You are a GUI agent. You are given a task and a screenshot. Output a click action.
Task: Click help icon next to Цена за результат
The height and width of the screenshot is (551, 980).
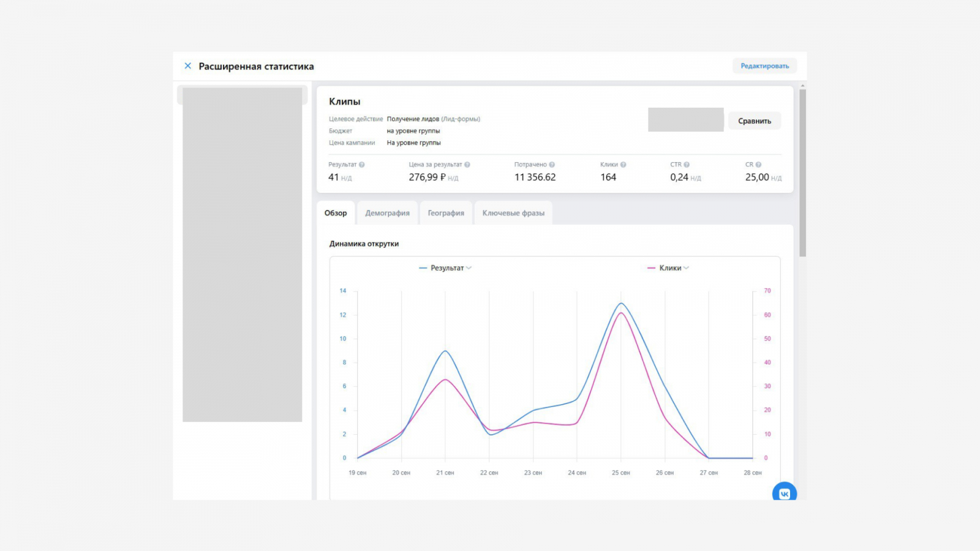point(467,165)
